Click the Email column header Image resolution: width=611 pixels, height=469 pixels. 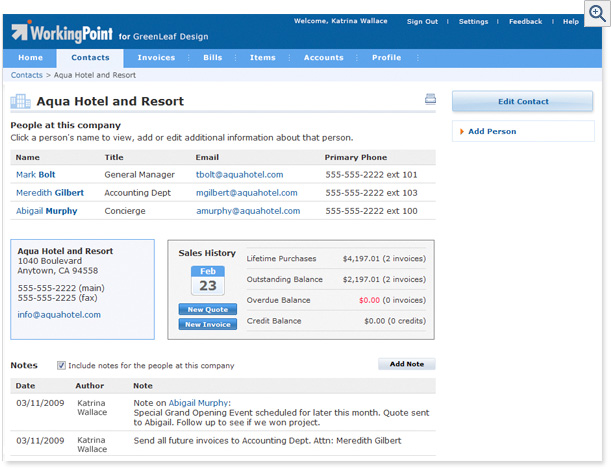point(207,157)
